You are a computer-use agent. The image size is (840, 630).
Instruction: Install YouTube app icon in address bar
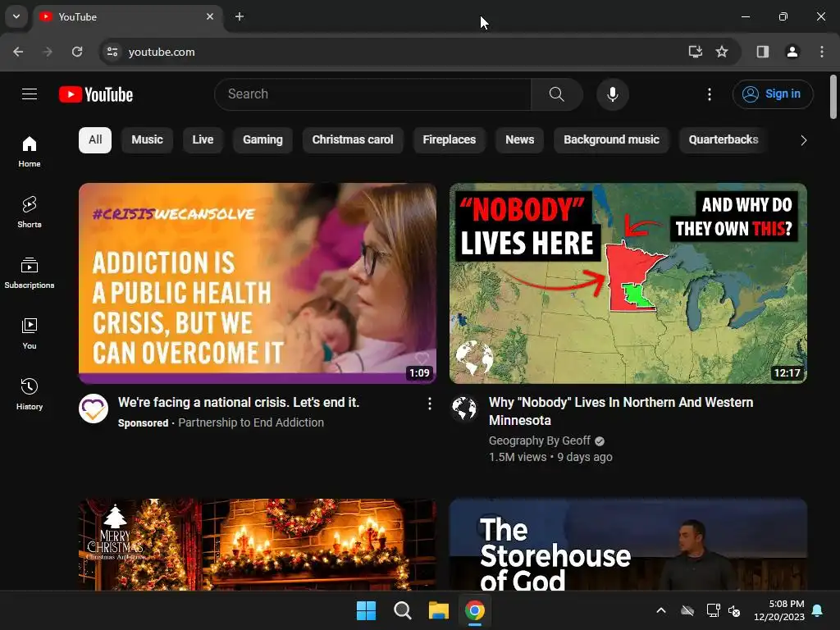(x=695, y=52)
